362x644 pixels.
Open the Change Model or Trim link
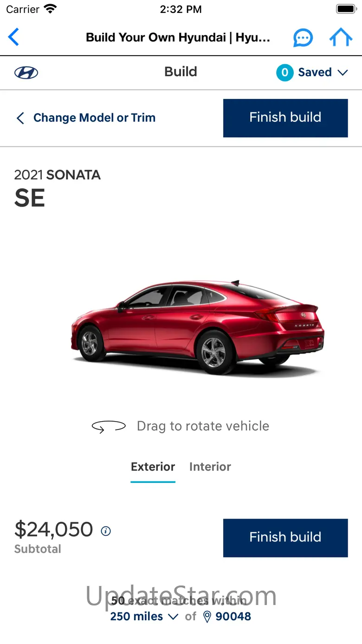tap(94, 118)
